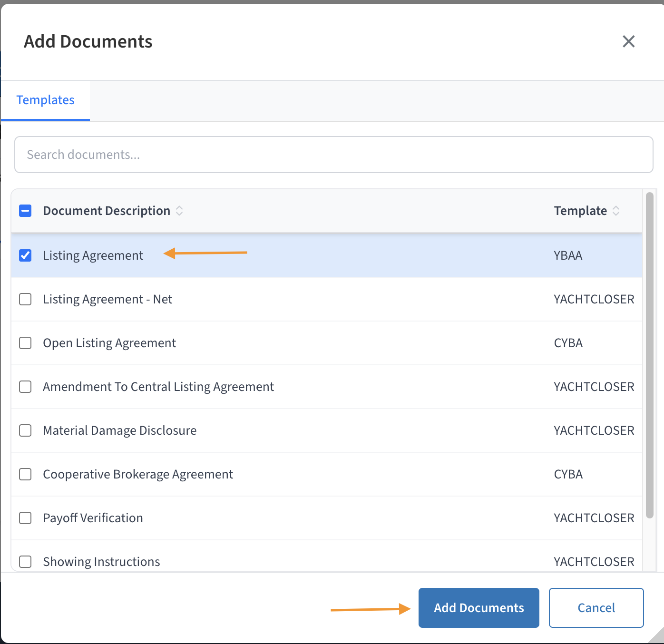664x644 pixels.
Task: Click the Material Damage Disclosure row text
Action: click(120, 430)
